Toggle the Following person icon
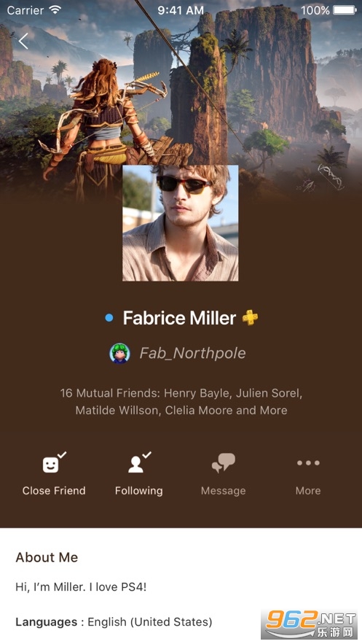The width and height of the screenshot is (362, 644). click(138, 462)
